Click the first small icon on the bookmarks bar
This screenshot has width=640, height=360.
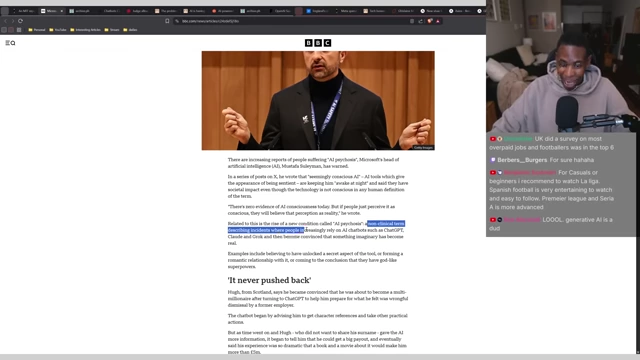(x=4, y=30)
